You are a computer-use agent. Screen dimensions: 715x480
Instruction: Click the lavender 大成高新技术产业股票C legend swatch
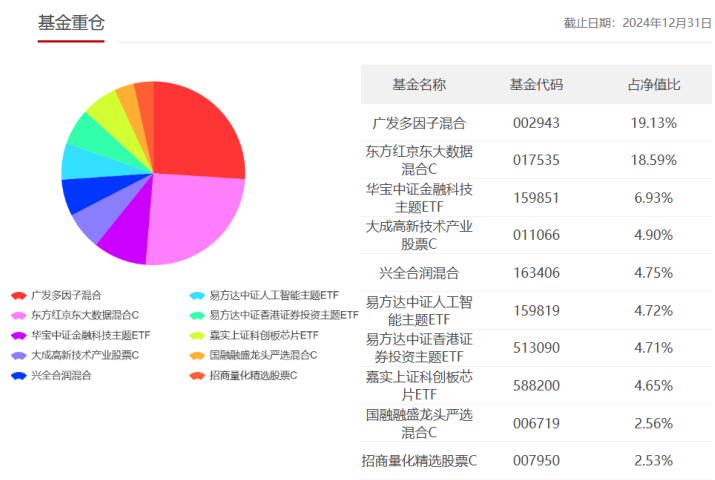19,356
